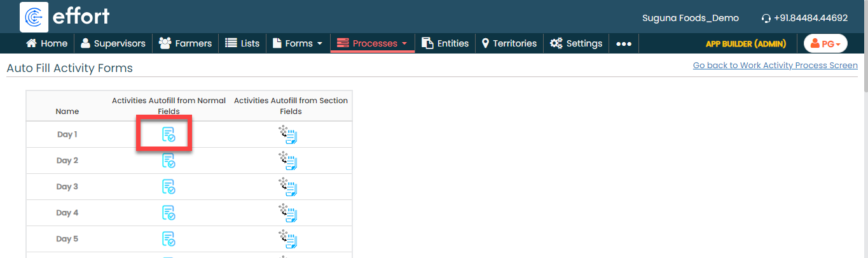Open the three-dots more menu
This screenshot has width=868, height=258.
[623, 44]
